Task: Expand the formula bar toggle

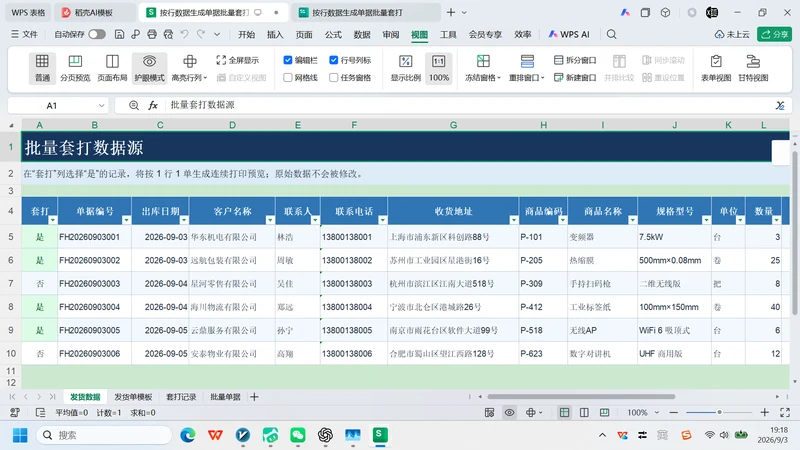Action: click(780, 105)
